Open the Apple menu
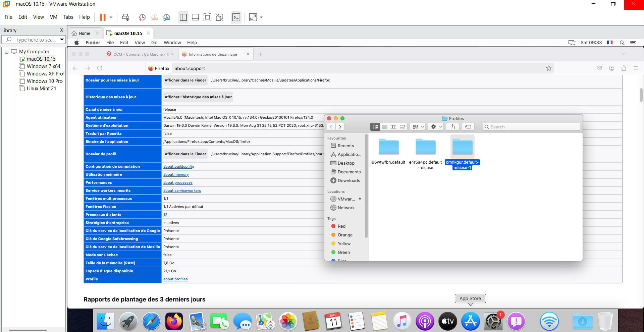 (76, 43)
